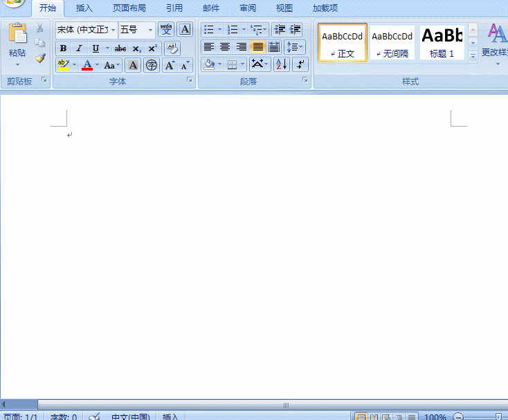Viewport: 508px width, 420px height.
Task: Expand highlight color dropdown arrow
Action: (x=74, y=65)
